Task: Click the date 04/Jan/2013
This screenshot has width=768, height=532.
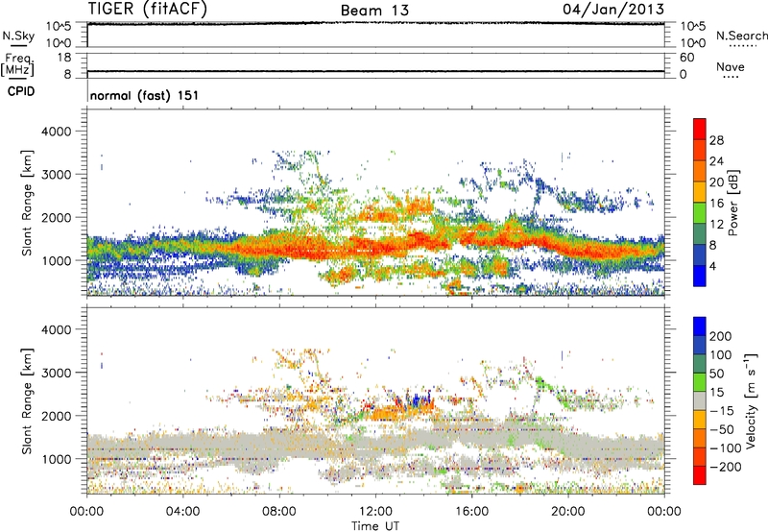Action: point(613,9)
